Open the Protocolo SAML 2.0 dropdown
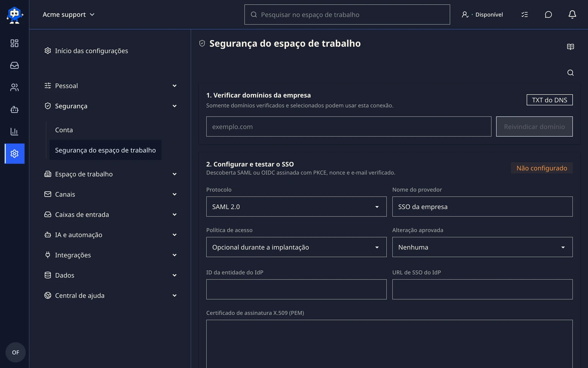 [x=296, y=207]
